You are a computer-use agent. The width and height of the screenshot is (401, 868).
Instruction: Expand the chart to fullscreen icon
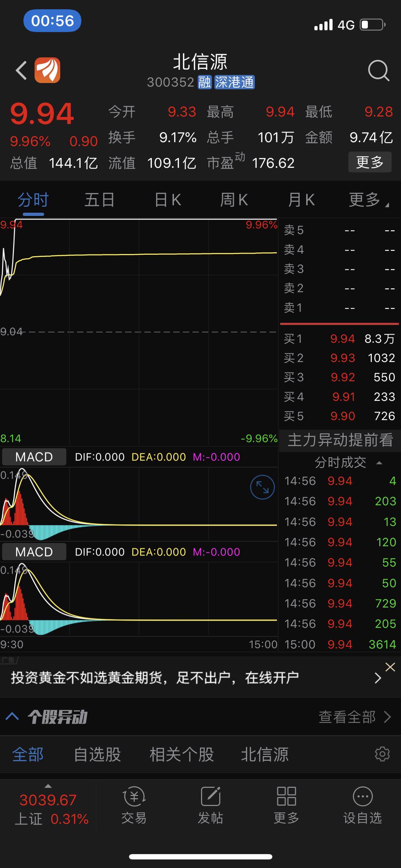click(x=262, y=487)
